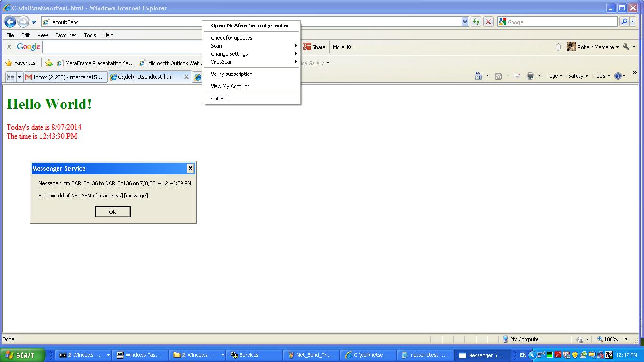
Task: Click the Read Mail envelope icon
Action: (x=517, y=76)
